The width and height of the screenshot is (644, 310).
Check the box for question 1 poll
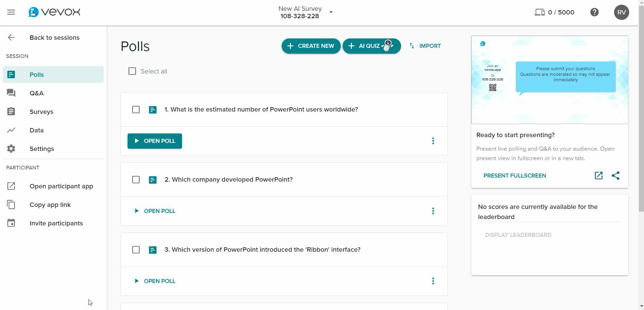136,110
